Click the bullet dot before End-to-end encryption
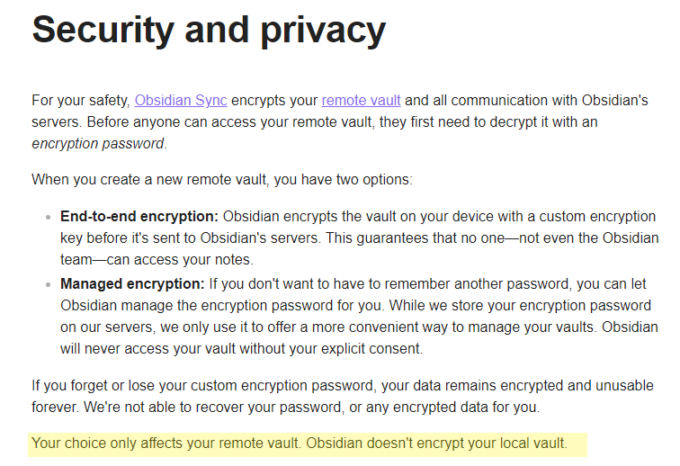This screenshot has width=680, height=466. coord(49,217)
